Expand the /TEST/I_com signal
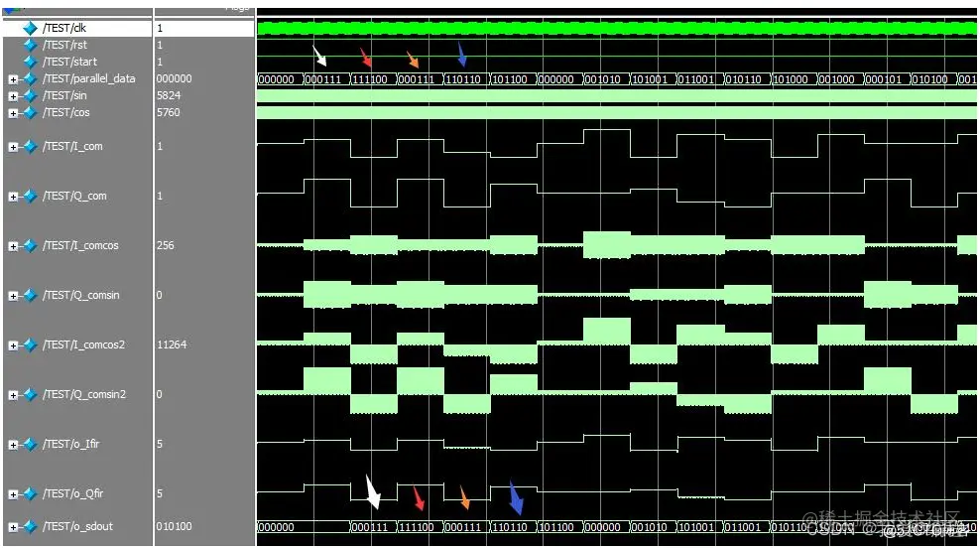Viewport: 980px width, 548px height. click(x=13, y=147)
